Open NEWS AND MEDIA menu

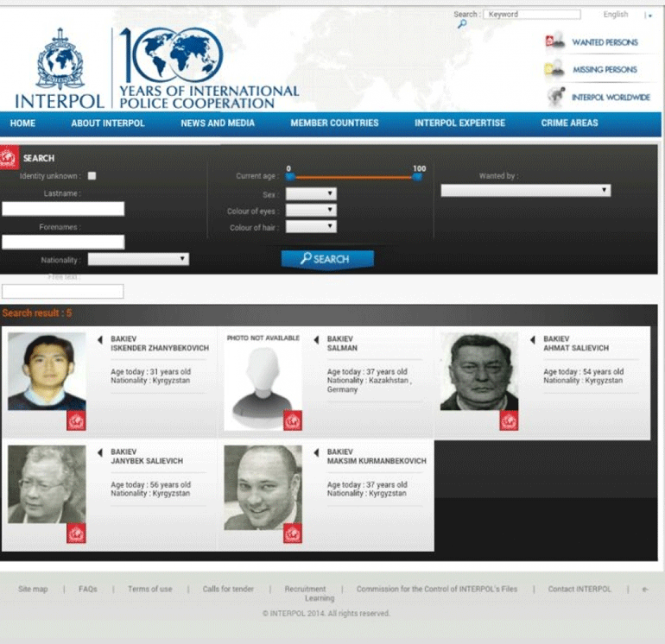[x=218, y=123]
